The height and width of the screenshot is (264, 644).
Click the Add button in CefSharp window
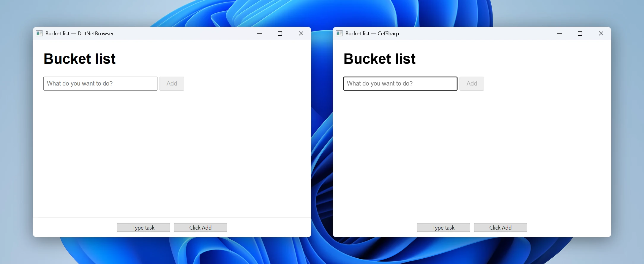point(472,83)
